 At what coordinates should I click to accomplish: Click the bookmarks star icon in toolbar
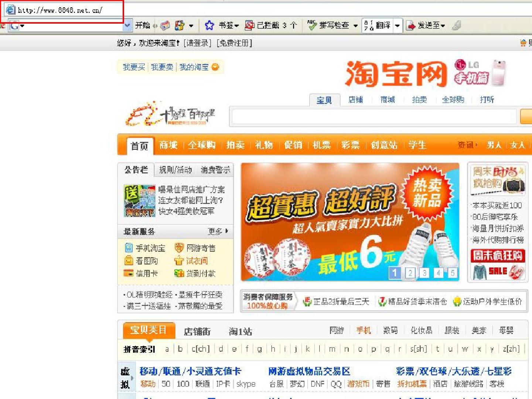[209, 25]
